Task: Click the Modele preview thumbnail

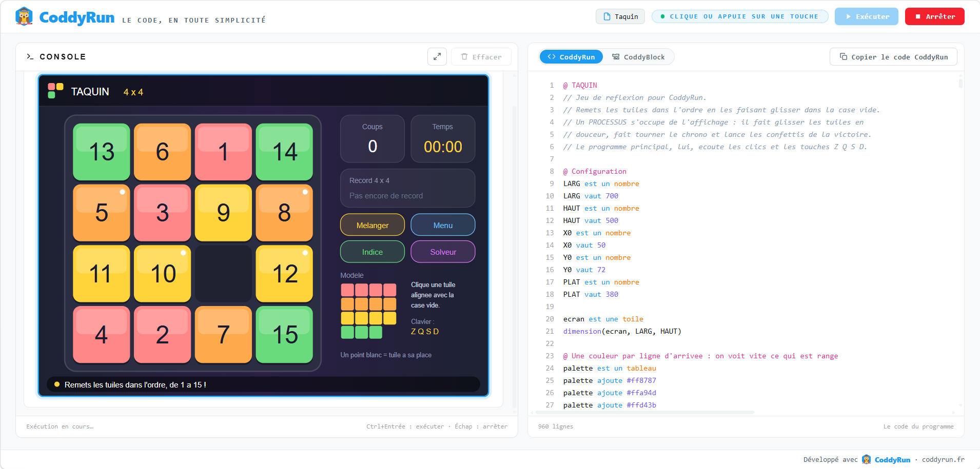Action: 368,311
